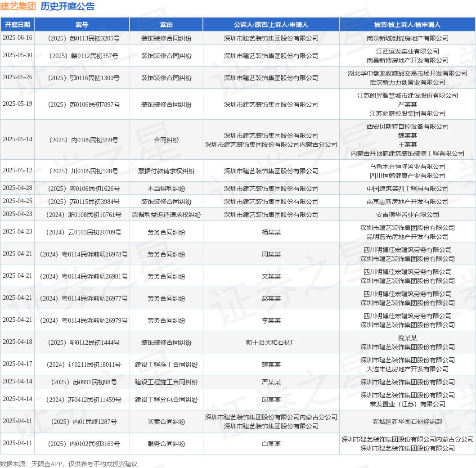Click defendant 内蒙古丹顶鹤建筑装饰装潢工程有限公司

(408, 153)
